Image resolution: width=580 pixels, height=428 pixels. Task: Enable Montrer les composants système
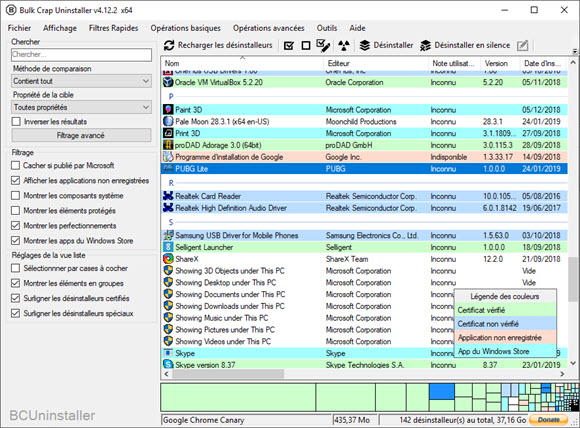point(16,195)
